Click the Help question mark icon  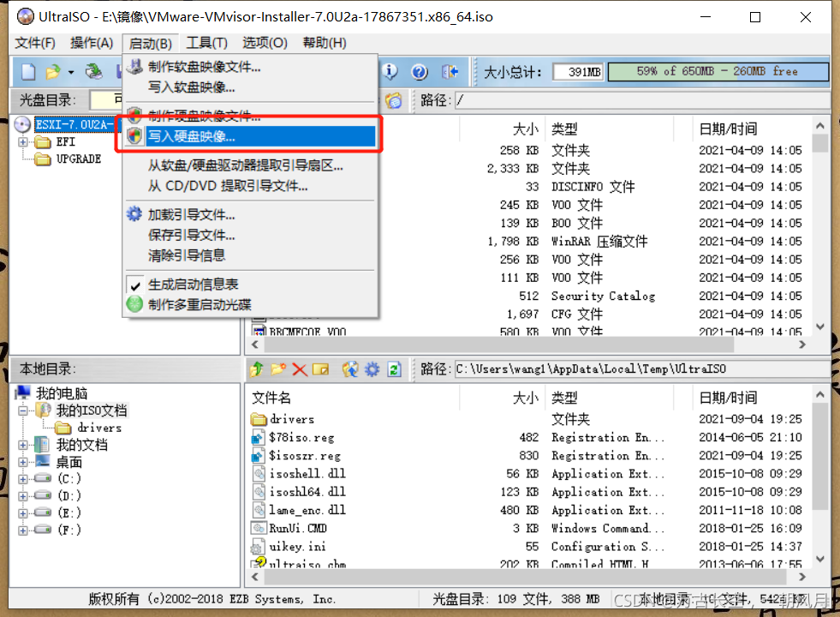point(420,71)
